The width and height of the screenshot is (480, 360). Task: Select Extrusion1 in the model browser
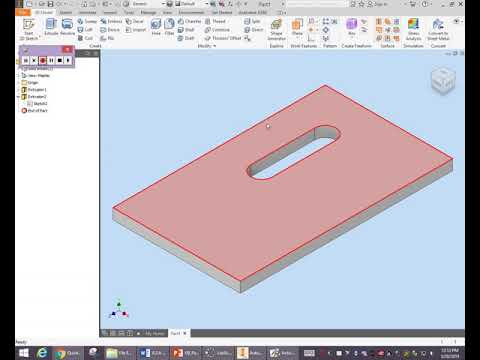click(x=34, y=90)
